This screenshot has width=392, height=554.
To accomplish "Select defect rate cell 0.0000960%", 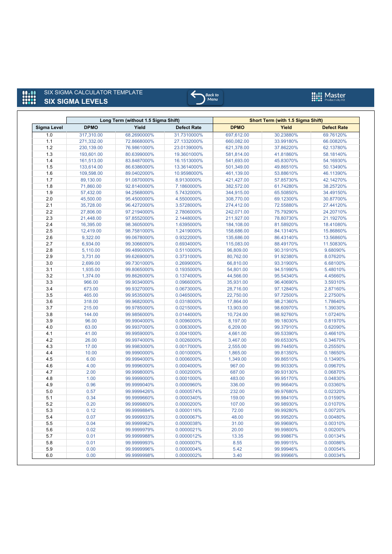I will pyautogui.click(x=189, y=385).
